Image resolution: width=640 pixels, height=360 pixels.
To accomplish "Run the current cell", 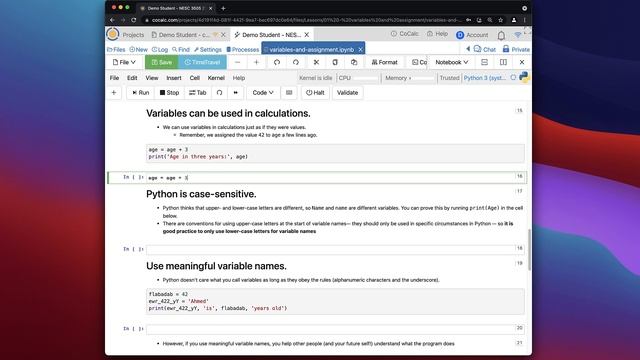I will point(141,93).
